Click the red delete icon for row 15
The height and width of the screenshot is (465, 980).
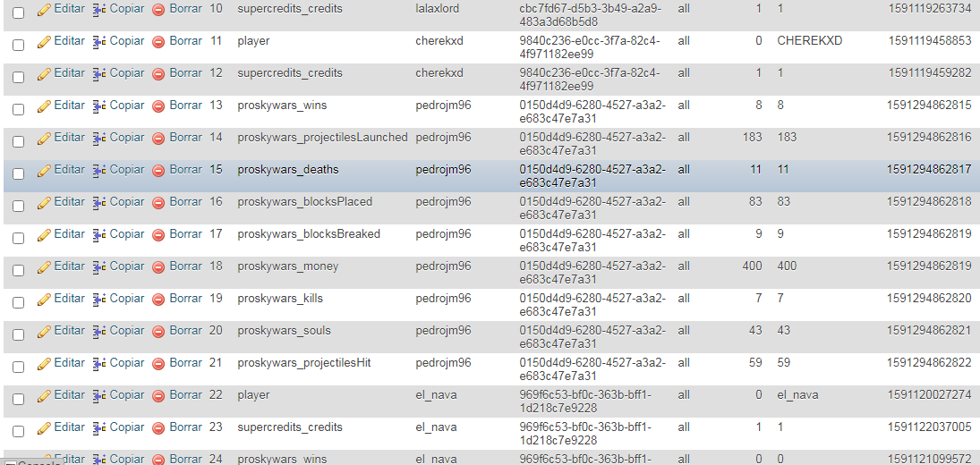click(158, 170)
